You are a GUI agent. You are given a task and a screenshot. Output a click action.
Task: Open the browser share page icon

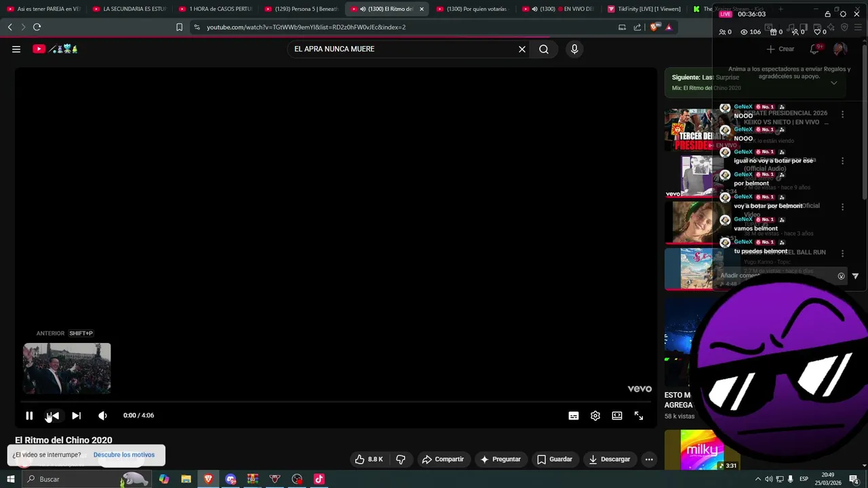(x=637, y=27)
